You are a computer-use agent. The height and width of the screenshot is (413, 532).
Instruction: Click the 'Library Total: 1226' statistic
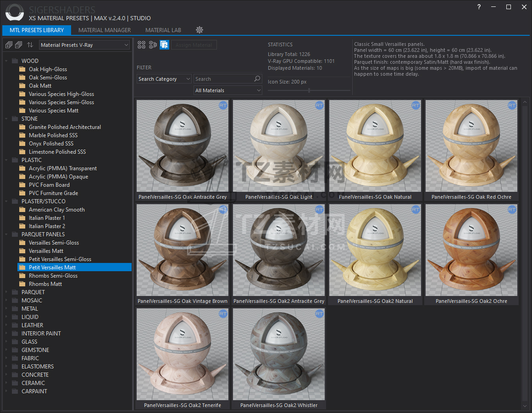pyautogui.click(x=289, y=54)
